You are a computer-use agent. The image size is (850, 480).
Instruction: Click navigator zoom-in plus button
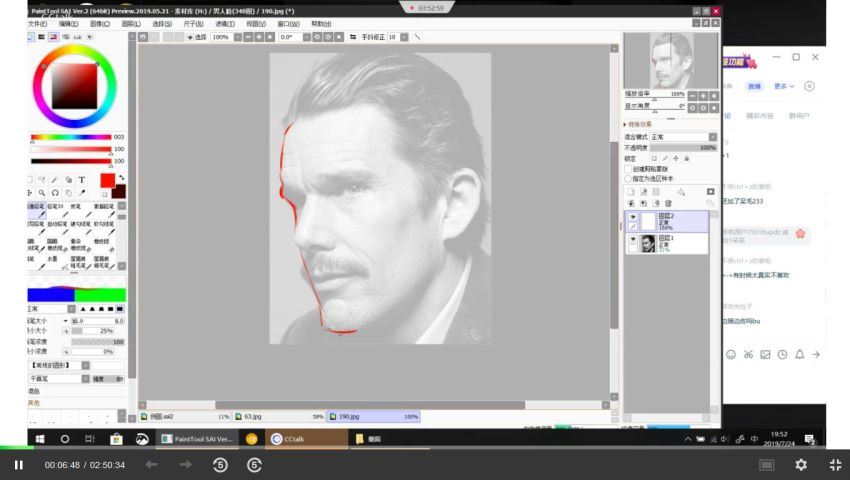(x=703, y=95)
